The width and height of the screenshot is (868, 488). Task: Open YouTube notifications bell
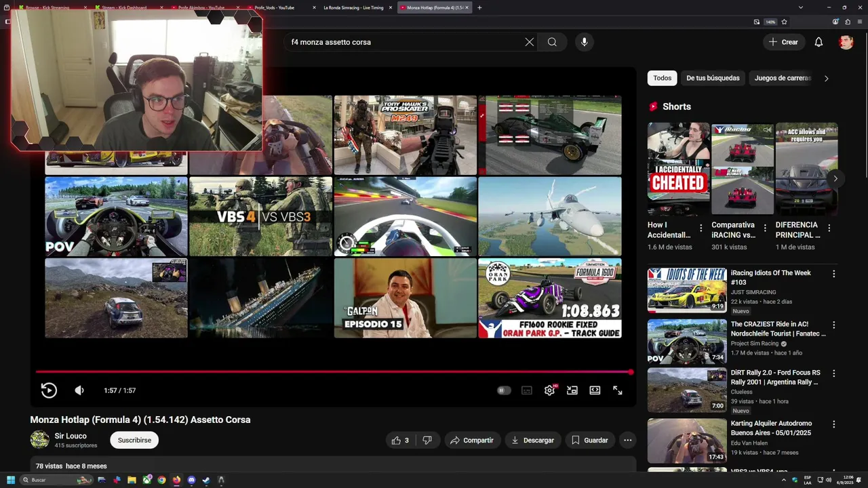click(818, 42)
